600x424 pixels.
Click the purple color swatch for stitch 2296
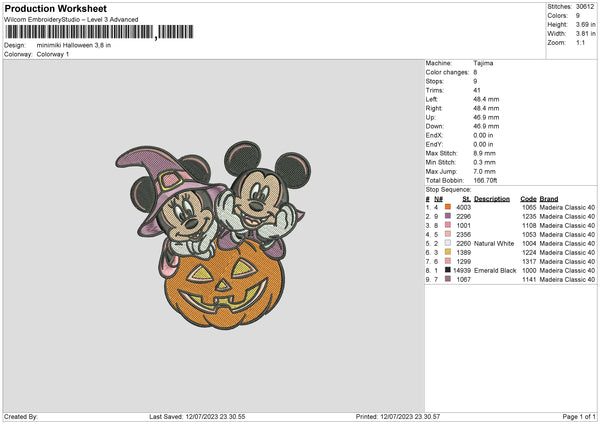pyautogui.click(x=448, y=216)
